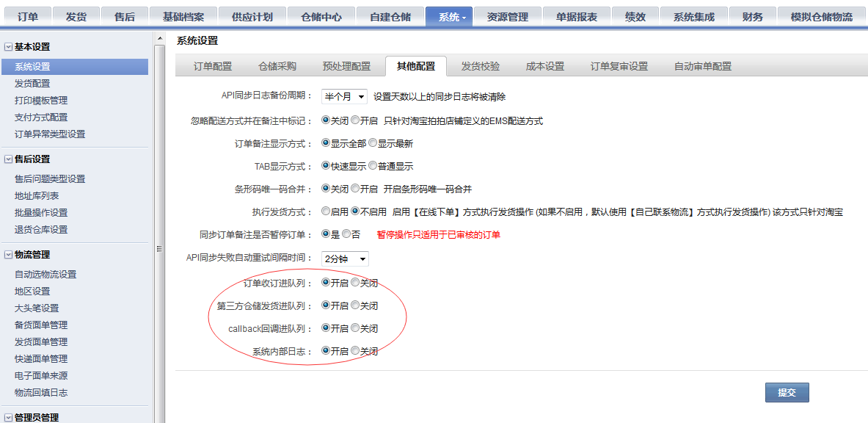Select 关闭 for callback回调进队列

point(355,328)
